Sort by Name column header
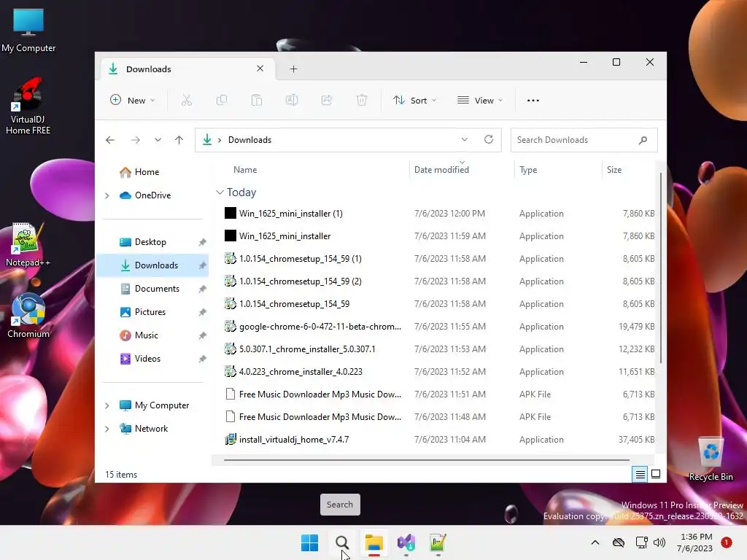Viewport: 747px width, 560px height. (x=245, y=170)
